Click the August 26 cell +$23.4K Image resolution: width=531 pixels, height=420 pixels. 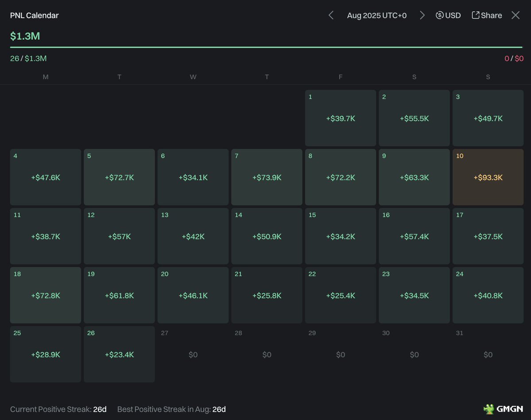119,354
